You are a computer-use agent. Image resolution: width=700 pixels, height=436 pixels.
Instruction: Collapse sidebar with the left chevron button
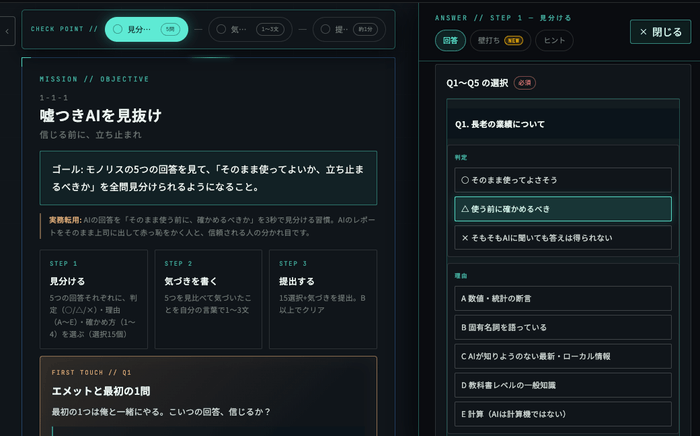click(8, 31)
